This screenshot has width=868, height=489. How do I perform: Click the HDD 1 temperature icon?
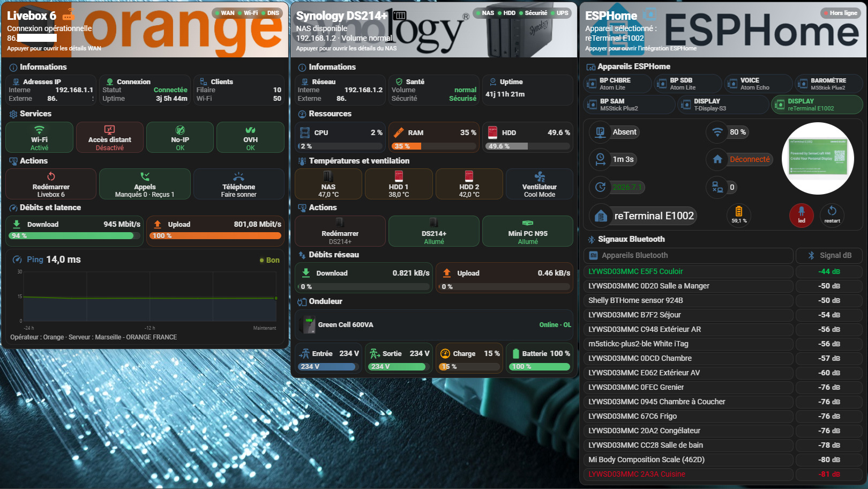[x=399, y=176]
